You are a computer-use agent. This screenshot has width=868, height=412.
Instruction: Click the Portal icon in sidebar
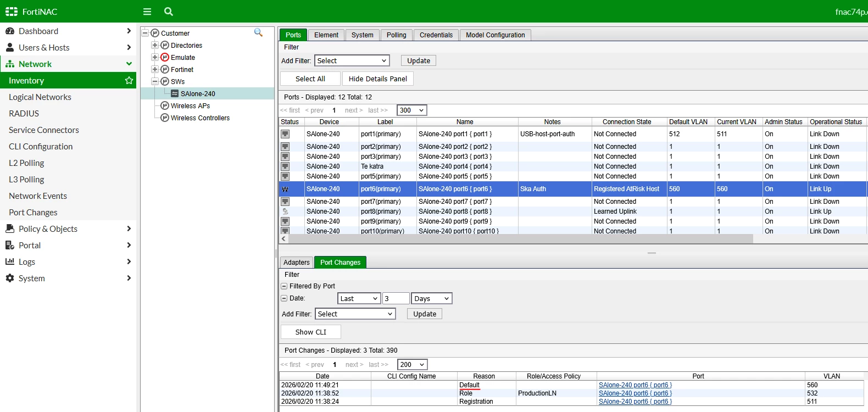pyautogui.click(x=10, y=245)
